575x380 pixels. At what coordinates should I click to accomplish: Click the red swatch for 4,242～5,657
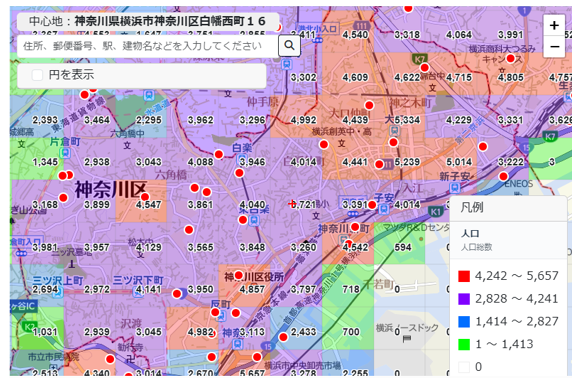coord(464,276)
